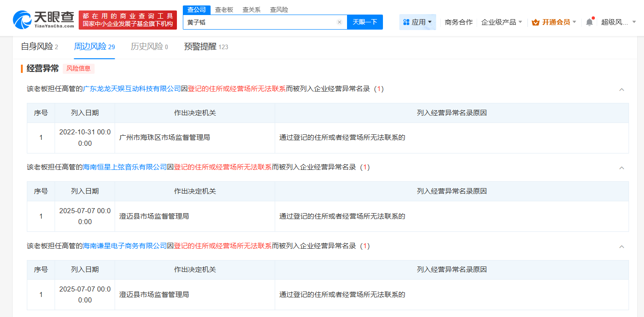This screenshot has width=644, height=317.
Task: Collapse the 广东龙龙天娱 abnormal operation section
Action: click(x=622, y=89)
